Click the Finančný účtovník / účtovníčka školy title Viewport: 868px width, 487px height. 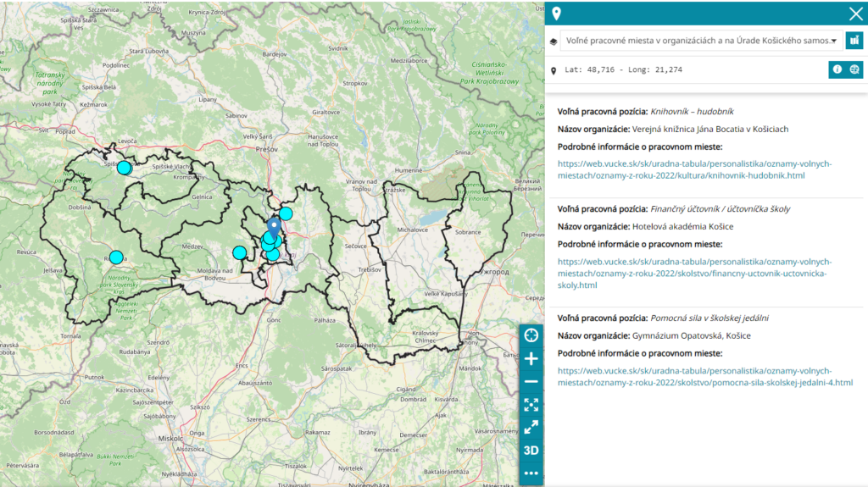721,208
